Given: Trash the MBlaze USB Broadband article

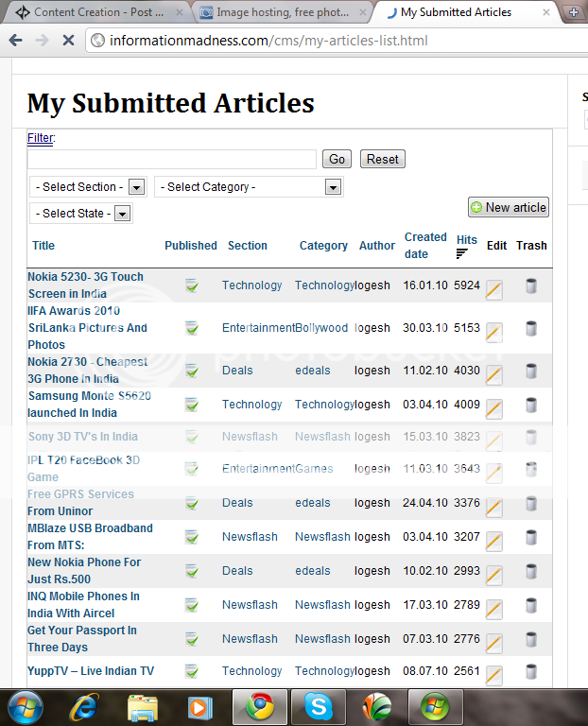Looking at the screenshot, I should [531, 537].
